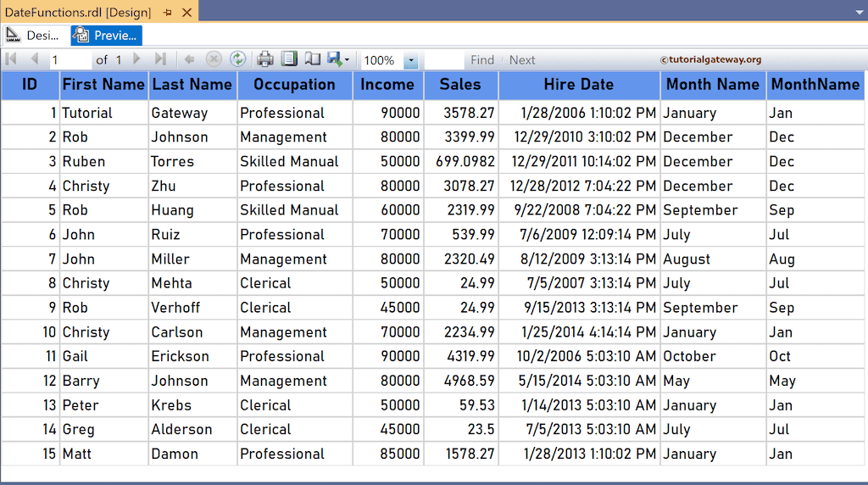Click the back to parent report arrow
Screen dimensions: 868x485
click(x=189, y=59)
